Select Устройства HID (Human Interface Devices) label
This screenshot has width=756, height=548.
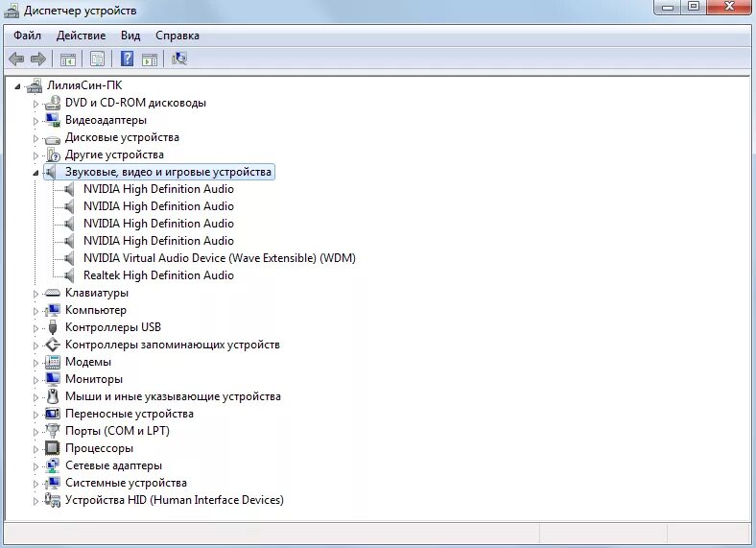pos(174,500)
